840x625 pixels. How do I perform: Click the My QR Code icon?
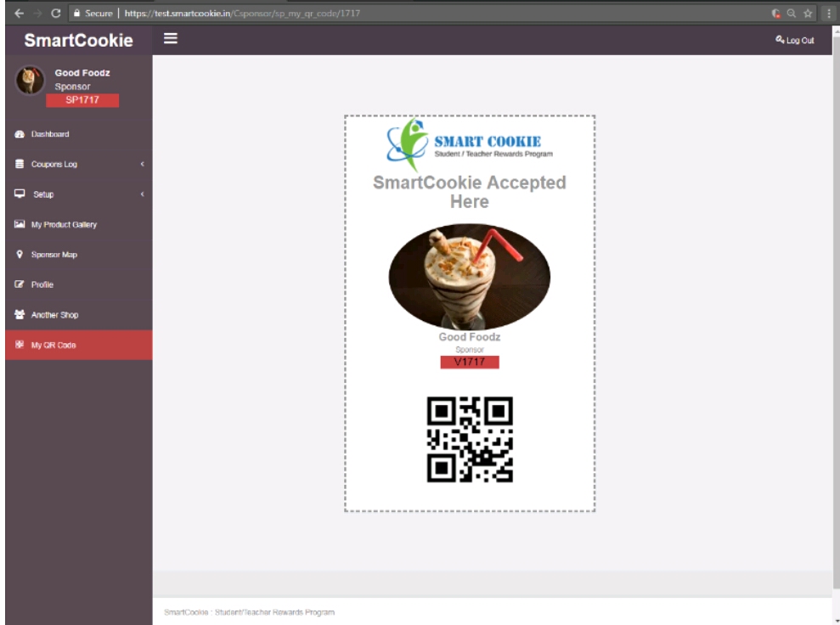click(x=19, y=345)
